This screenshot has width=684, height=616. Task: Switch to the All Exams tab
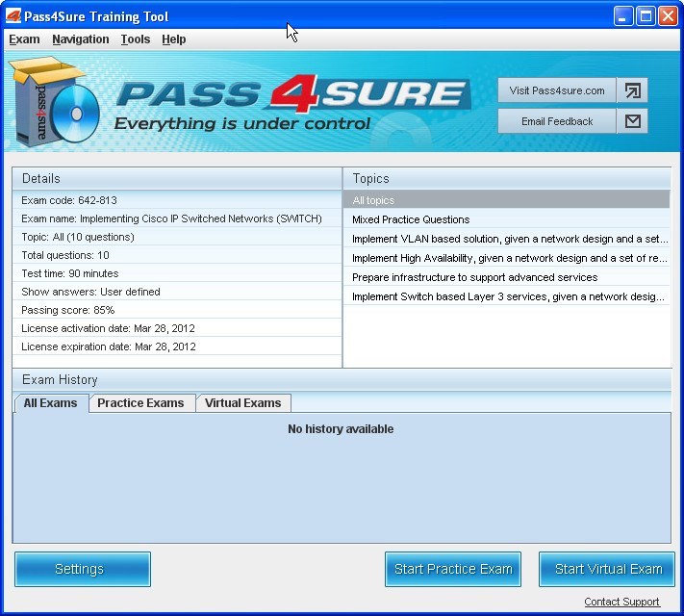point(51,403)
